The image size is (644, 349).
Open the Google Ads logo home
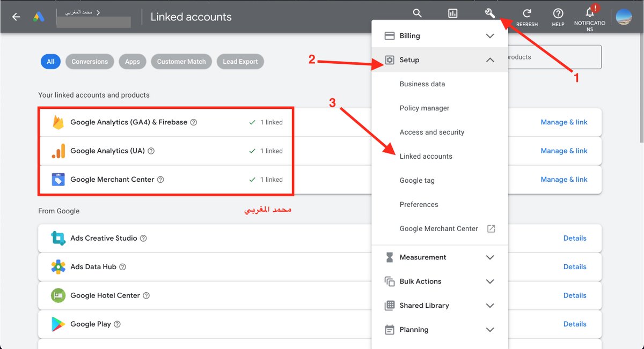(x=38, y=17)
